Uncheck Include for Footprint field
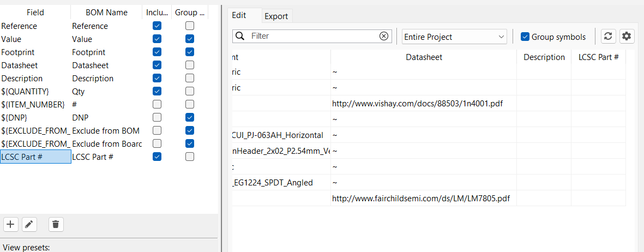Image resolution: width=644 pixels, height=252 pixels. (x=157, y=52)
